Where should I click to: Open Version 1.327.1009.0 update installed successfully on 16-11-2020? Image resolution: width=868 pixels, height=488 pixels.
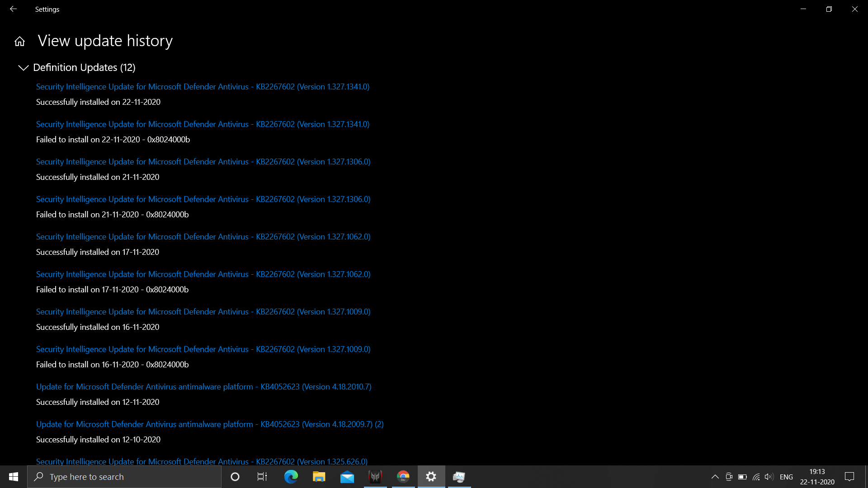(203, 312)
